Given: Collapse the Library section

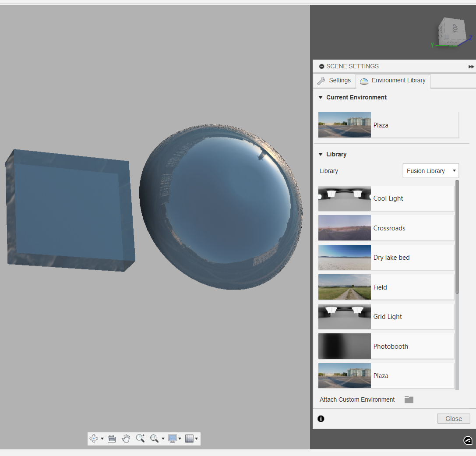Looking at the screenshot, I should point(321,154).
